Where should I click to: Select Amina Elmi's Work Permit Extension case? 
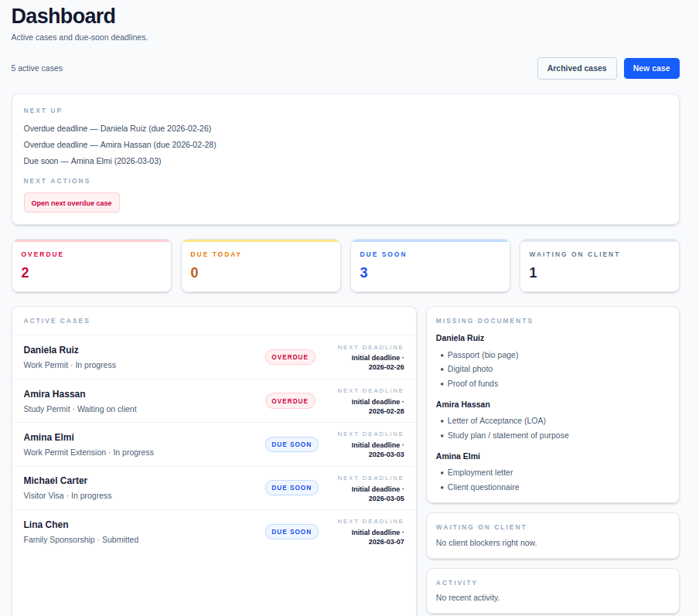48,437
